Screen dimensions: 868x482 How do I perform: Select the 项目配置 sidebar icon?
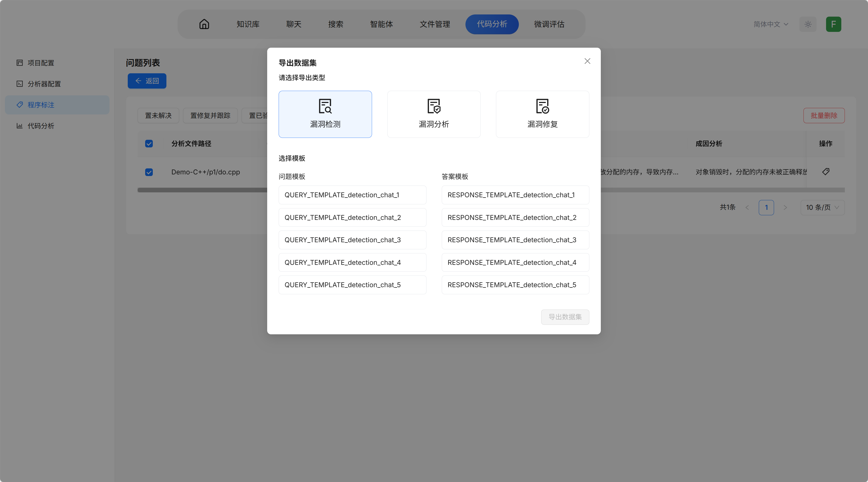pyautogui.click(x=20, y=63)
